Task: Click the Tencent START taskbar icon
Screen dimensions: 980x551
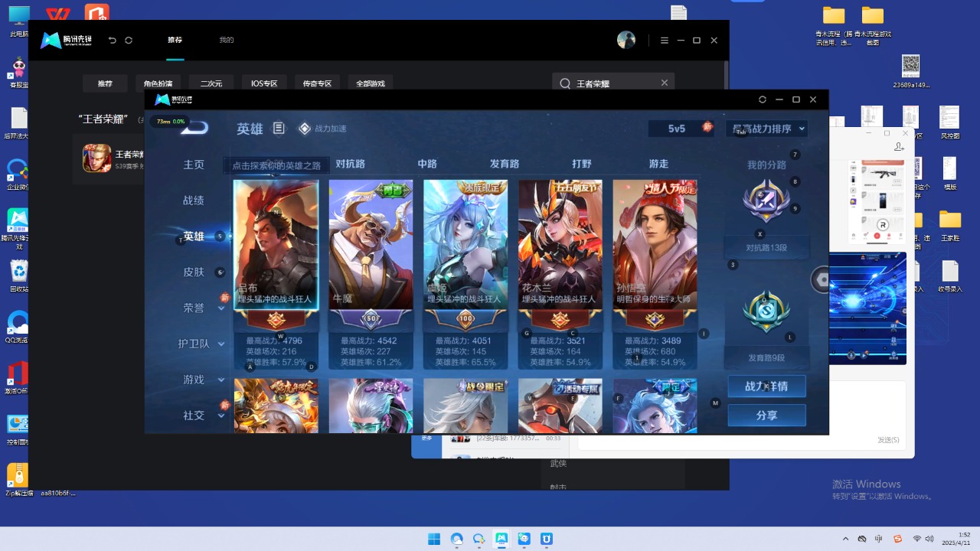Action: pos(501,539)
